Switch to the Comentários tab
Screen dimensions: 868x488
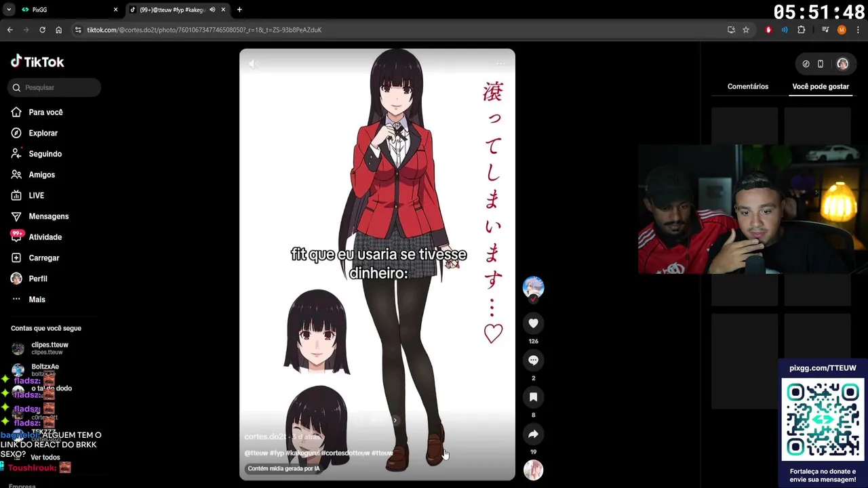click(748, 87)
